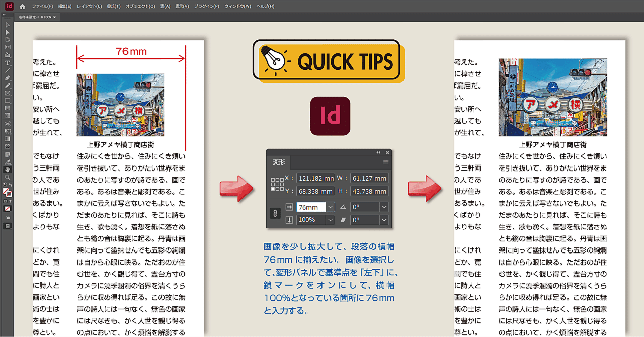Enable the chain link to constrain scaling proportions

[275, 213]
